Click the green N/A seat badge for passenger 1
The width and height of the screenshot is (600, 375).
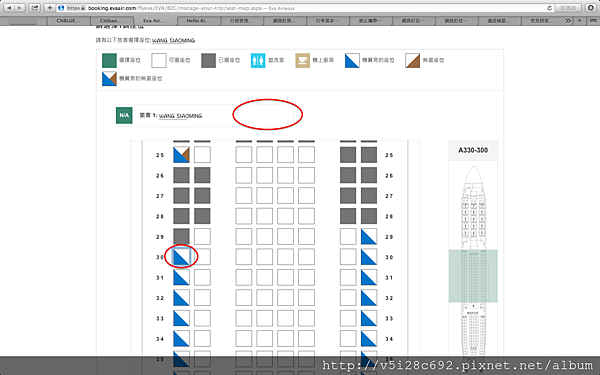124,115
